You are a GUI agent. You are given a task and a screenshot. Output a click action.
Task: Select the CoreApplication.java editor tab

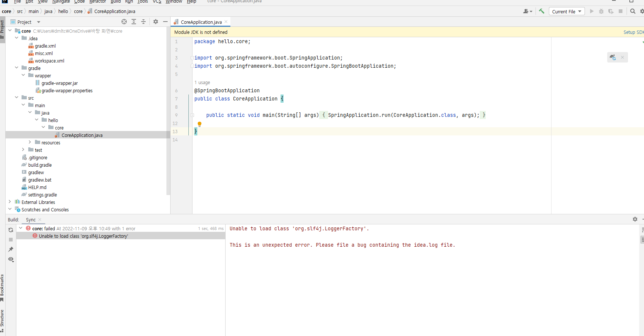point(200,22)
